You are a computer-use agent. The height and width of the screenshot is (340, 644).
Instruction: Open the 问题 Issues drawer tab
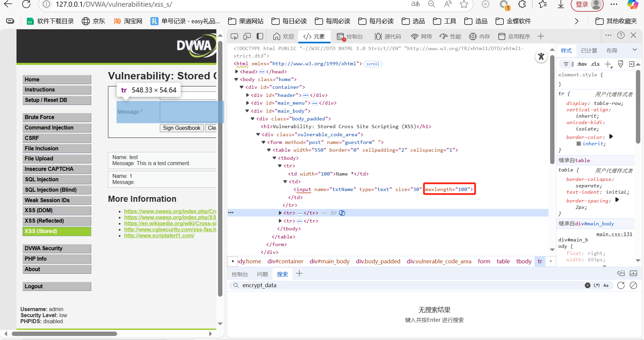tap(262, 274)
